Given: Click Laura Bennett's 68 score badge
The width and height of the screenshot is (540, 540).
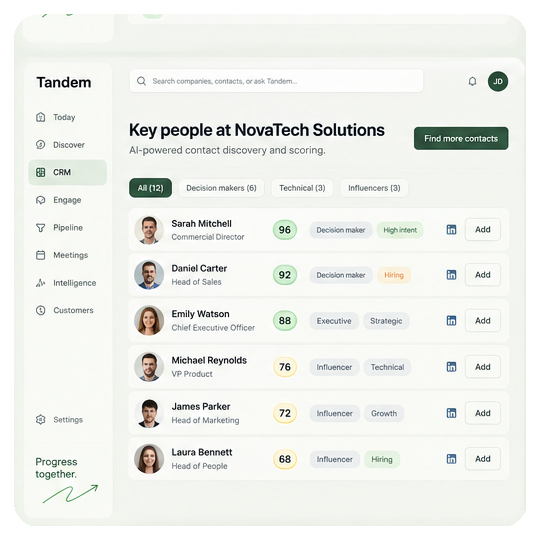Looking at the screenshot, I should 285,459.
